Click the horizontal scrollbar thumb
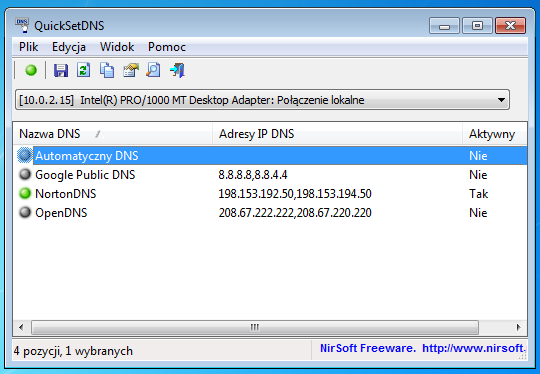The height and width of the screenshot is (374, 540). point(255,327)
